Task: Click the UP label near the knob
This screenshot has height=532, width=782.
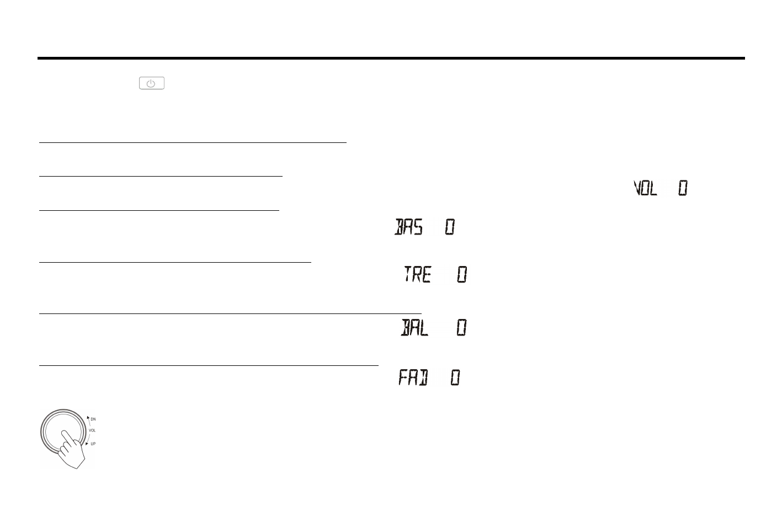Action: [x=93, y=444]
